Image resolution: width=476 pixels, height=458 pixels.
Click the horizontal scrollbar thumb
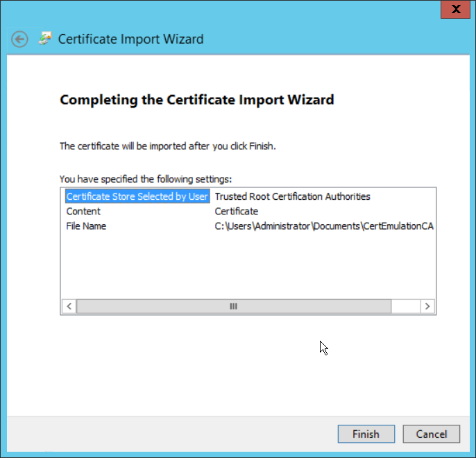(x=233, y=306)
